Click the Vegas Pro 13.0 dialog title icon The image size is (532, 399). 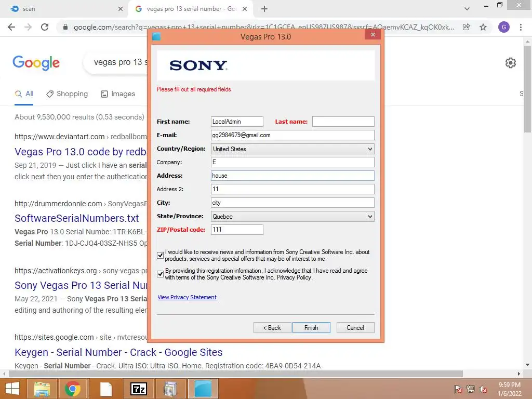tap(156, 36)
